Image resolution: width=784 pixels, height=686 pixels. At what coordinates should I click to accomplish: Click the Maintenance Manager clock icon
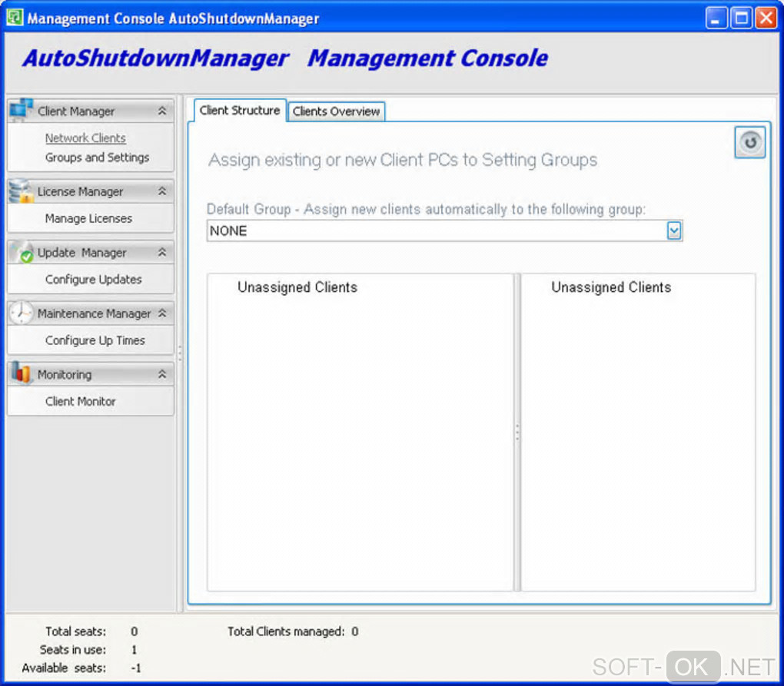tap(22, 313)
